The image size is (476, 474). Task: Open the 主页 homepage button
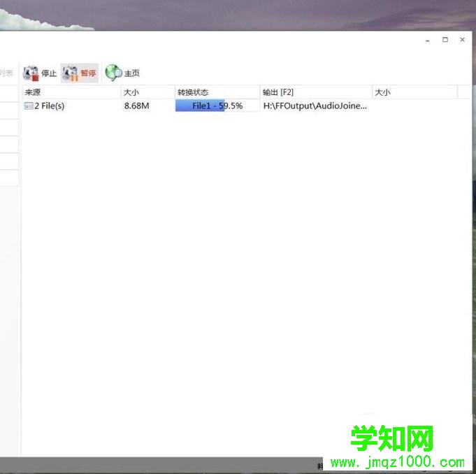pyautogui.click(x=122, y=73)
